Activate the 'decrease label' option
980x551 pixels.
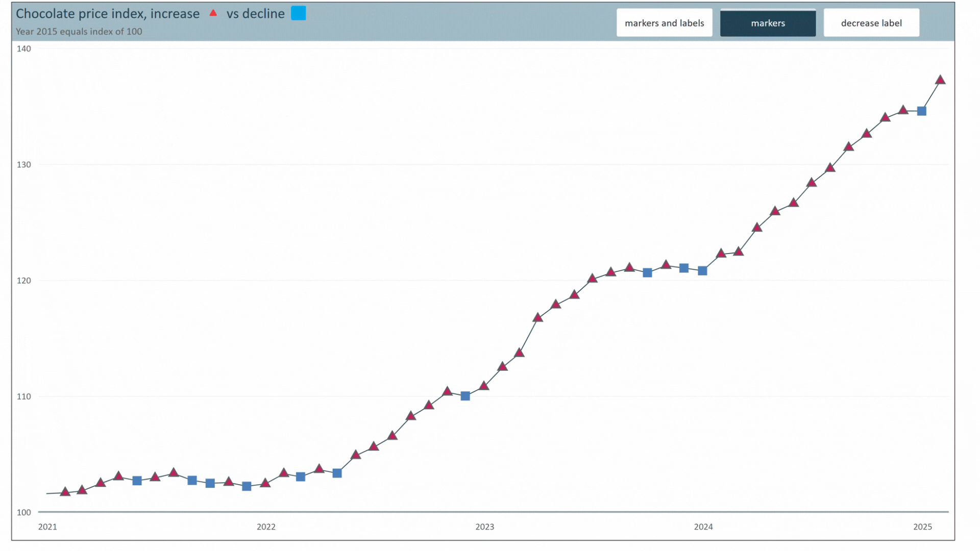point(871,23)
